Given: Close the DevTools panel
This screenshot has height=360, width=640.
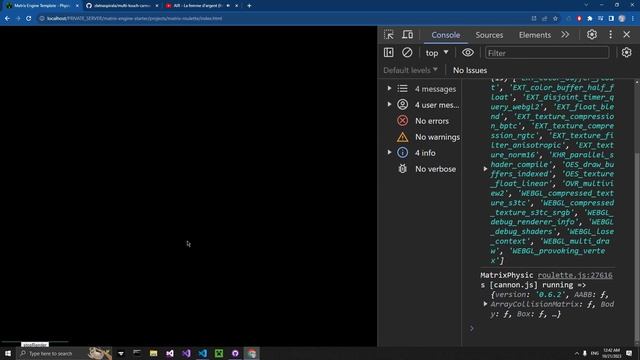Looking at the screenshot, I should (627, 35).
